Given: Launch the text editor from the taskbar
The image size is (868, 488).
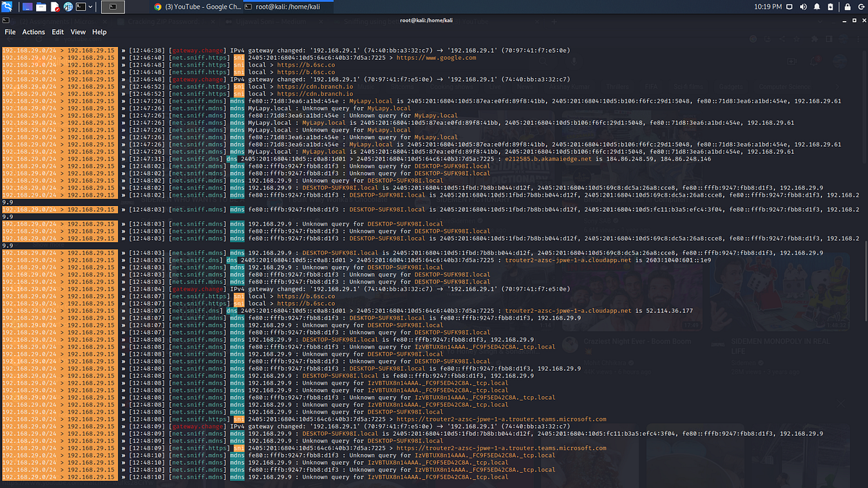Looking at the screenshot, I should pyautogui.click(x=56, y=7).
